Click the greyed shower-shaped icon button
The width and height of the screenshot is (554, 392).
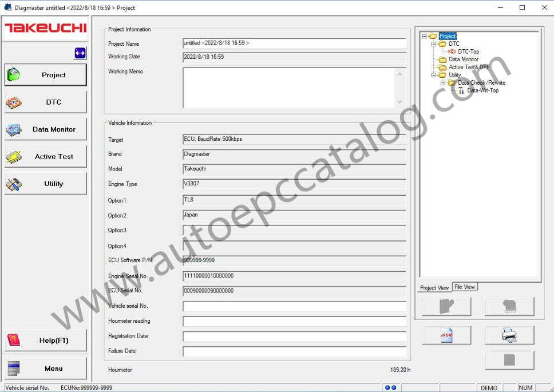(509, 306)
